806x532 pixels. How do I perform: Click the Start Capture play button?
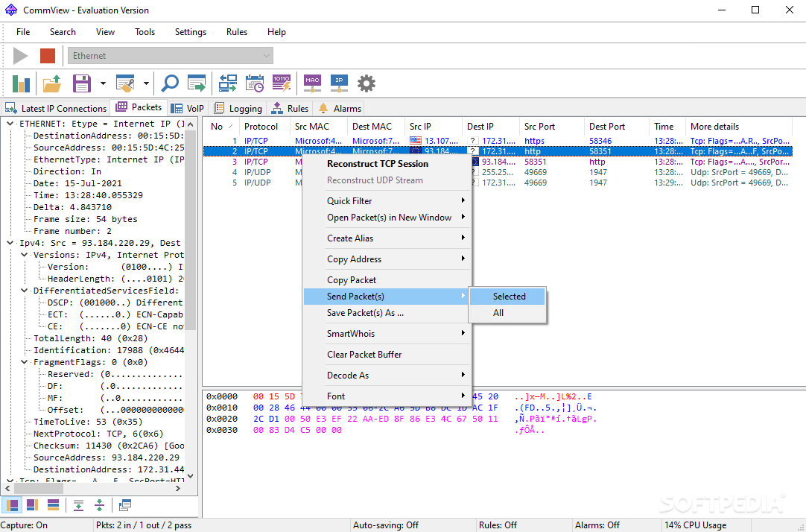point(21,56)
